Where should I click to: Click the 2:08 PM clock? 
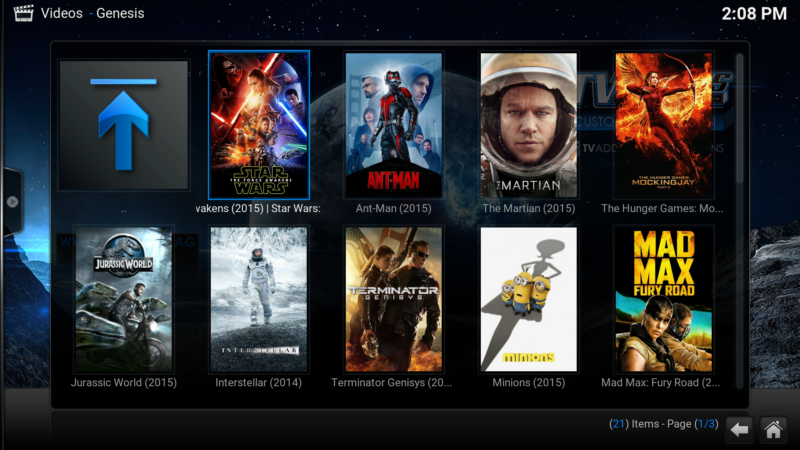753,14
